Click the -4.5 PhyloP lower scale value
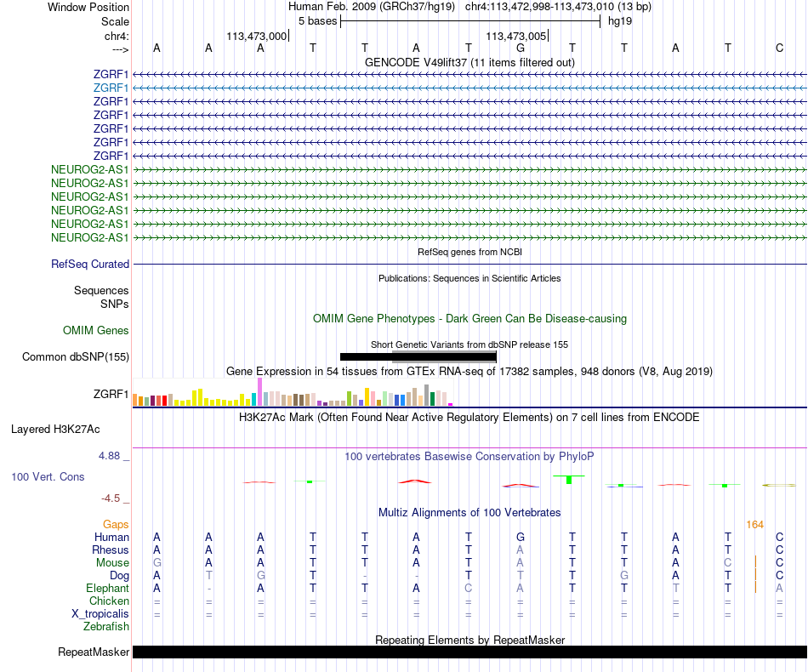 pos(111,498)
